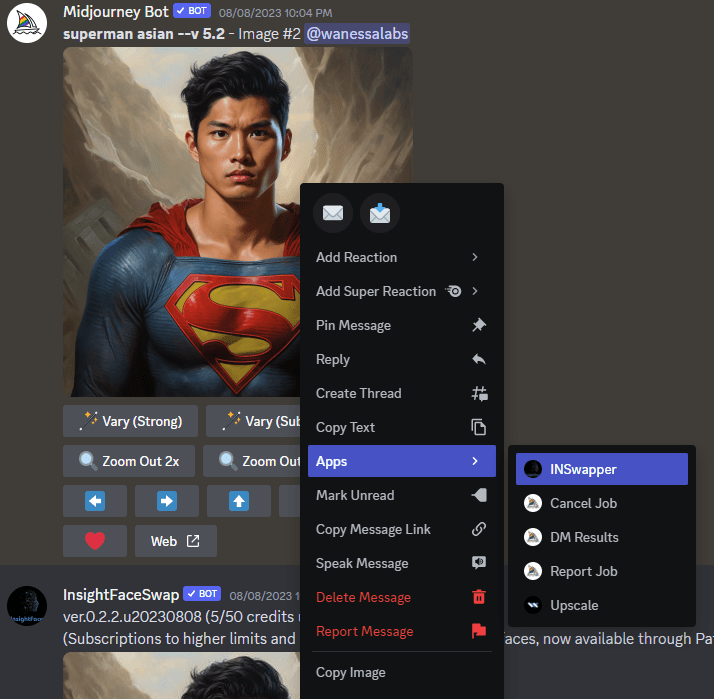Select Upscale in Apps submenu

point(602,605)
